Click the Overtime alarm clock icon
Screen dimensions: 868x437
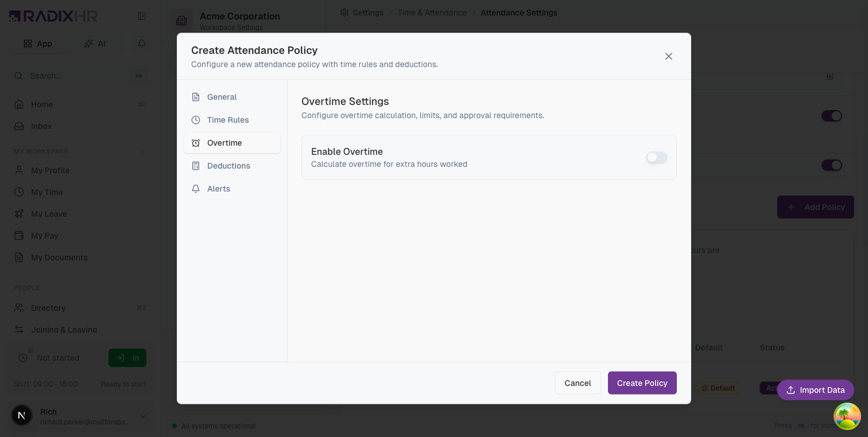pos(196,143)
